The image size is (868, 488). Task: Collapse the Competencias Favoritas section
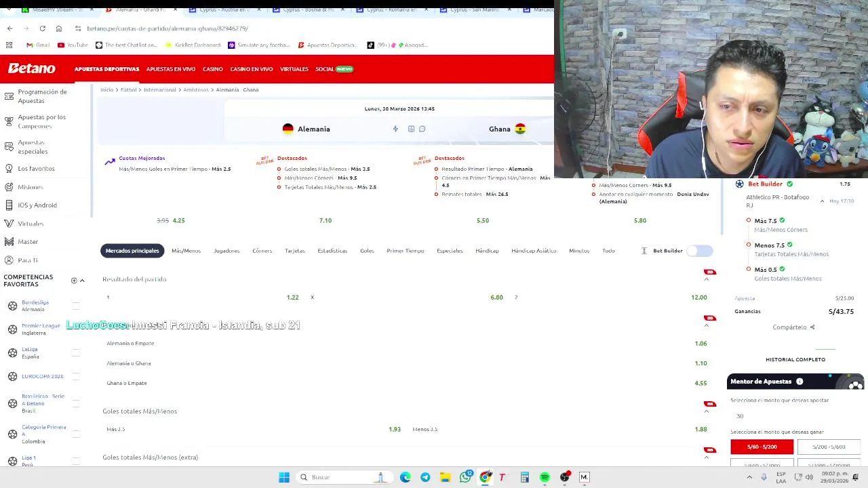82,281
